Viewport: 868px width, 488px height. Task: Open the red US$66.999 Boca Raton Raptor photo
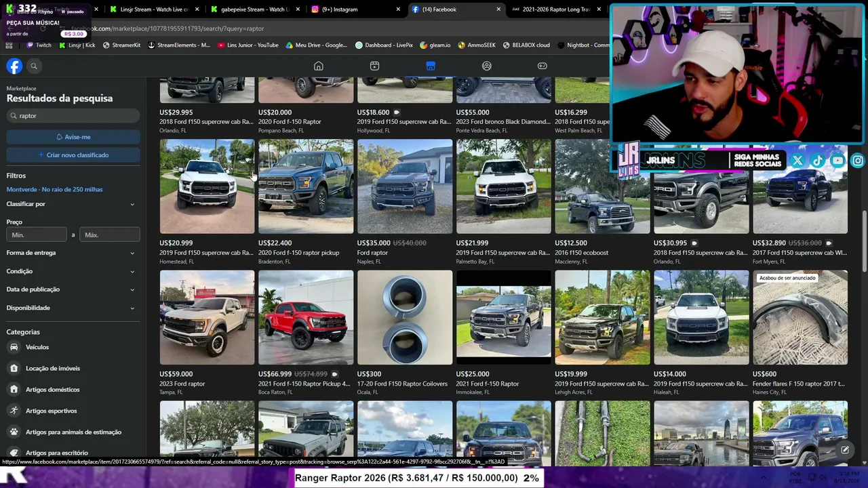pyautogui.click(x=306, y=317)
